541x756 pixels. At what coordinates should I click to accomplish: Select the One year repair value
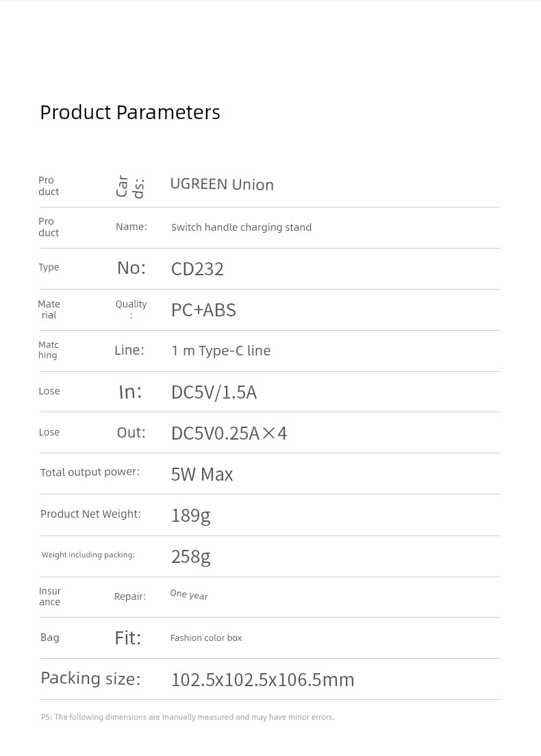(189, 595)
